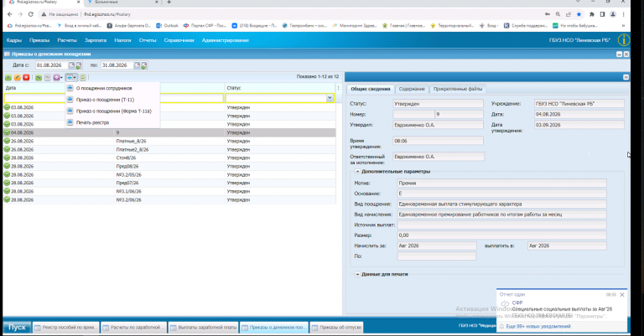
Task: Click the period shift icon next to 31.08.2026
Action: pyautogui.click(x=144, y=65)
